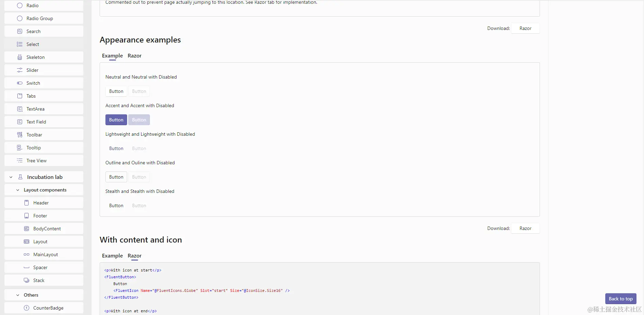The image size is (644, 315).
Task: Collapse the Others group chevron
Action: point(18,295)
